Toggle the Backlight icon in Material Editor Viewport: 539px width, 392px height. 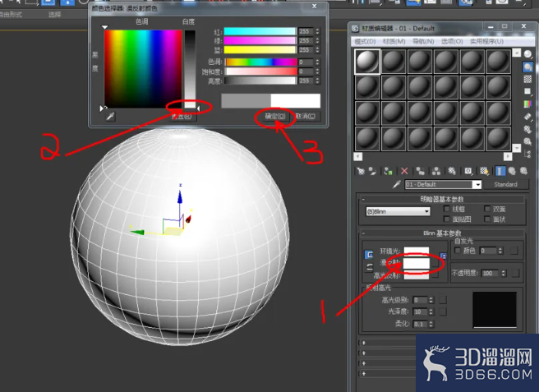point(527,67)
